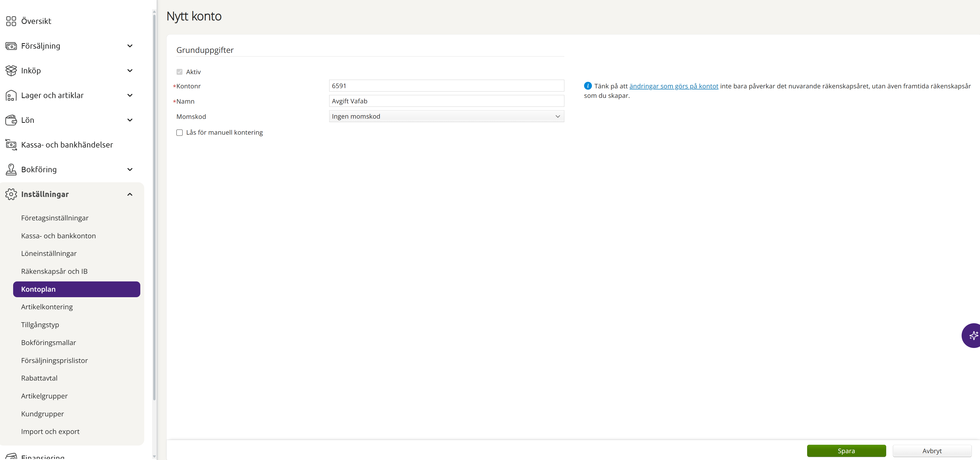980x460 pixels.
Task: Open the Momskod dropdown
Action: pyautogui.click(x=446, y=116)
